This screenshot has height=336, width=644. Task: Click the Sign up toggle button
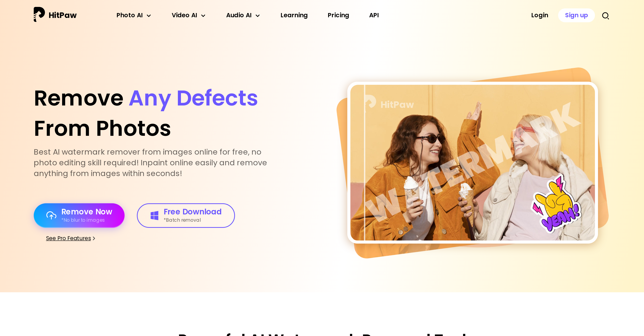point(576,15)
